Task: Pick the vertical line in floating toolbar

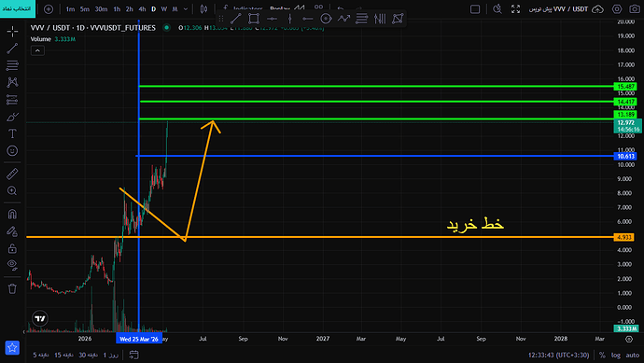Action: click(289, 19)
